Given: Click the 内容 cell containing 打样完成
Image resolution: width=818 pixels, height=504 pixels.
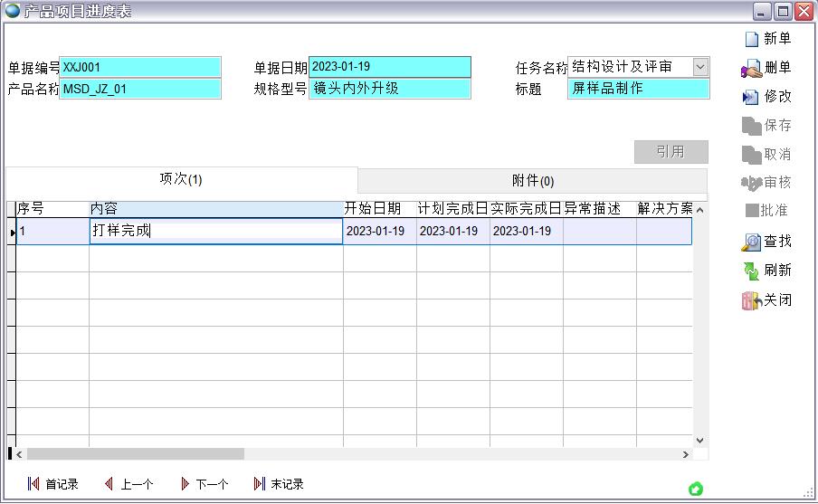Looking at the screenshot, I should click(215, 231).
